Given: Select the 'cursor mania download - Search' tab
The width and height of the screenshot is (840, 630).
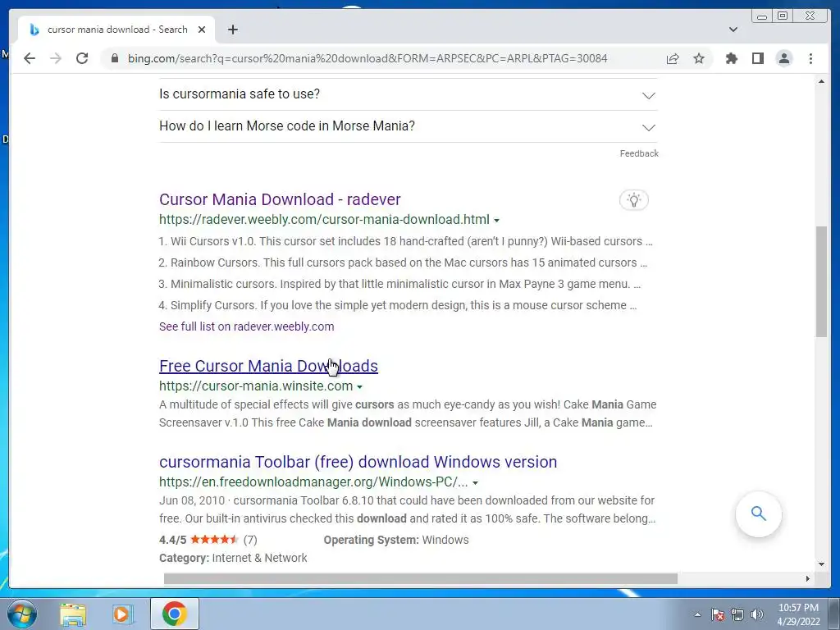Looking at the screenshot, I should [x=116, y=30].
